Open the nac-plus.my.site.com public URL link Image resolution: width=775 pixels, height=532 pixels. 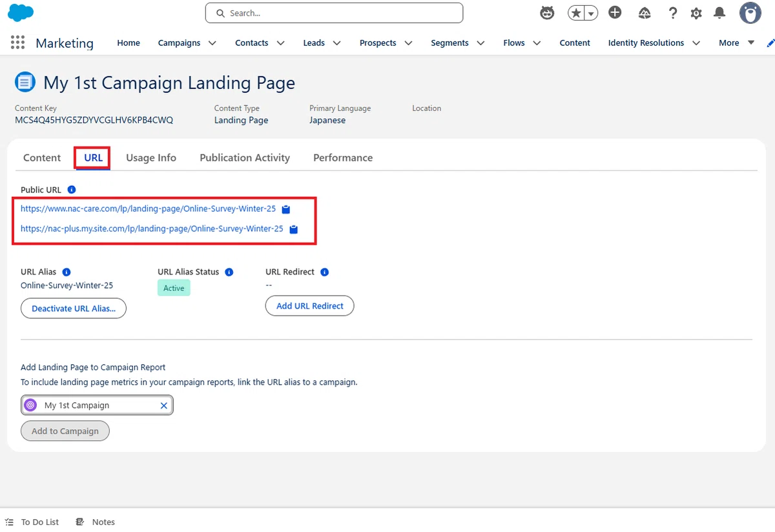152,229
